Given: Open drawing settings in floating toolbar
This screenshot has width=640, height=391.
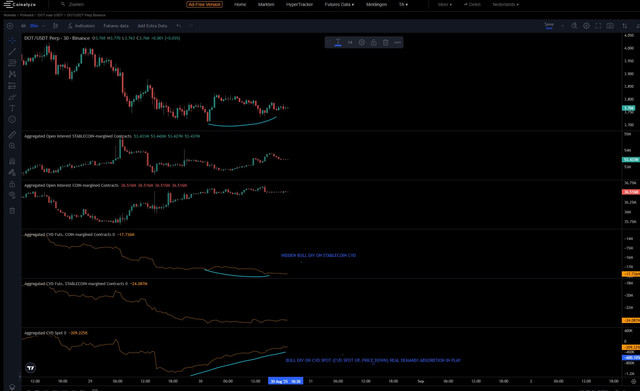Looking at the screenshot, I should coord(362,42).
